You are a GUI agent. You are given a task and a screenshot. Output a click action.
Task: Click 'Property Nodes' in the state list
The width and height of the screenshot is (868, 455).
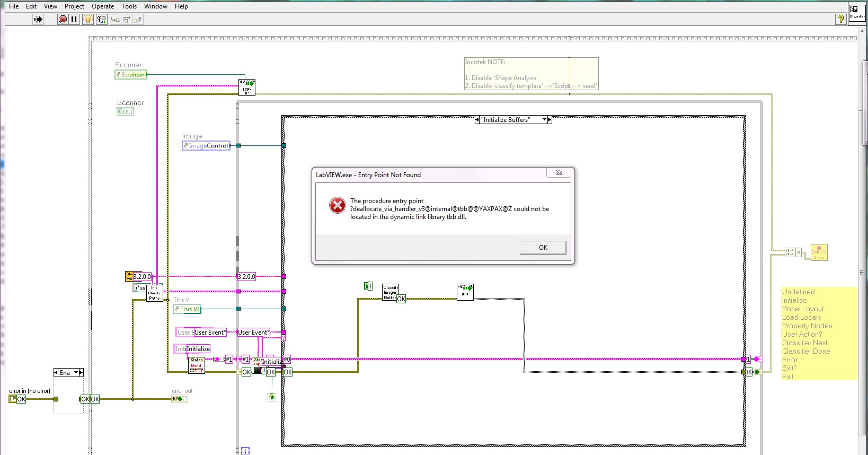[807, 326]
